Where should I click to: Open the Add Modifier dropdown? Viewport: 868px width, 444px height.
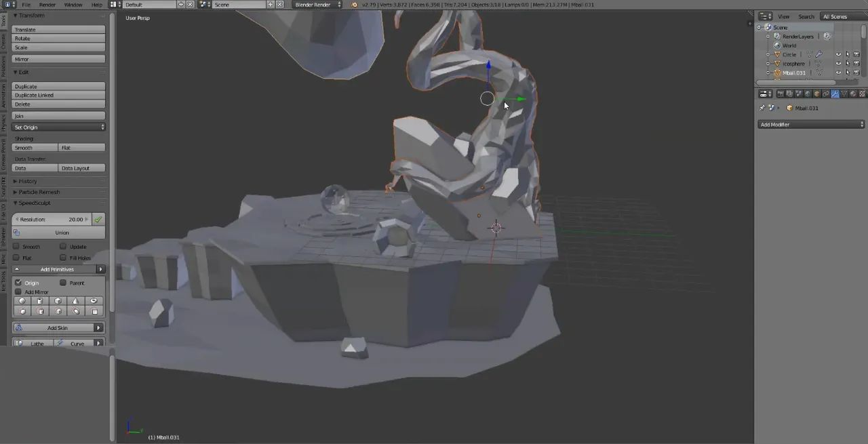coord(811,124)
